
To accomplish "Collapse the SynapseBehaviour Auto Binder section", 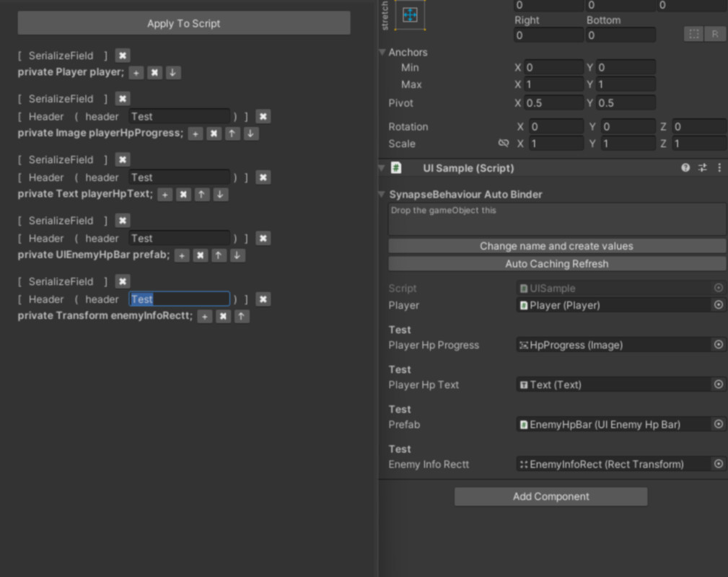I will 380,194.
